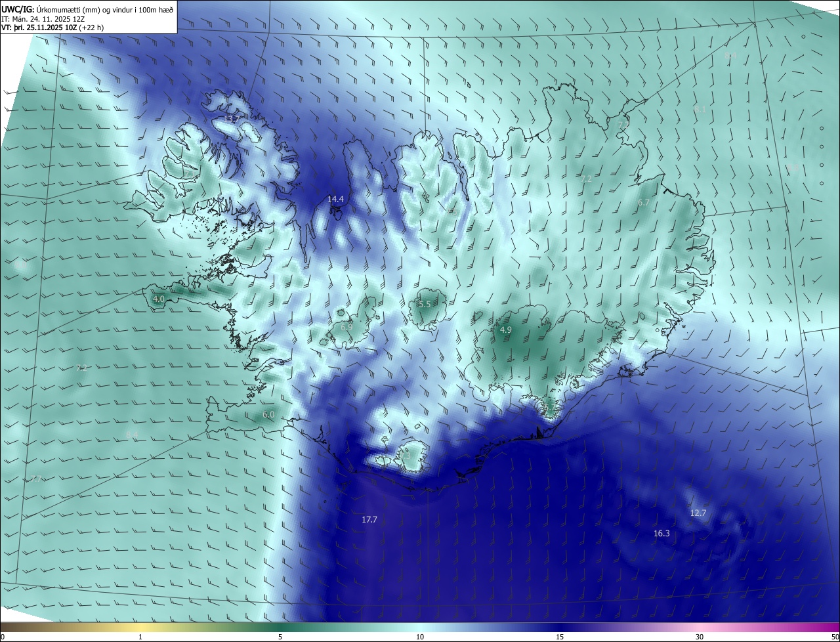Click the 13.7 value in the Westfjords
The image size is (840, 642).
[x=232, y=119]
